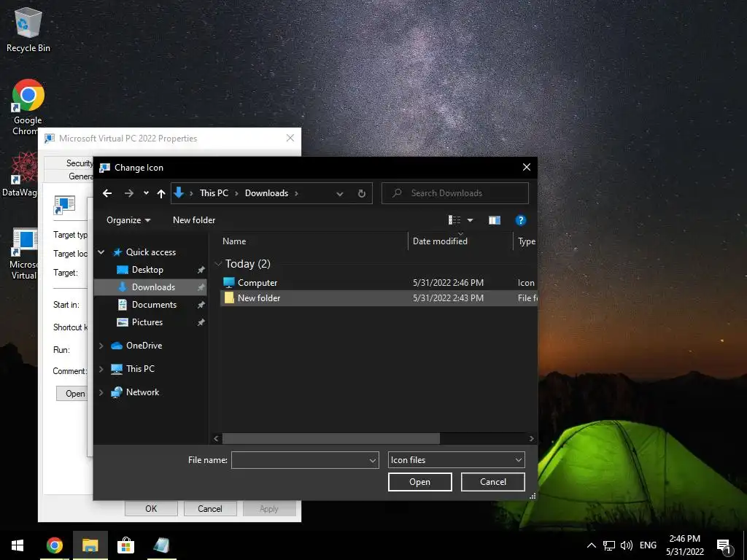The image size is (747, 560).
Task: Click OK in Properties window
Action: point(151,508)
